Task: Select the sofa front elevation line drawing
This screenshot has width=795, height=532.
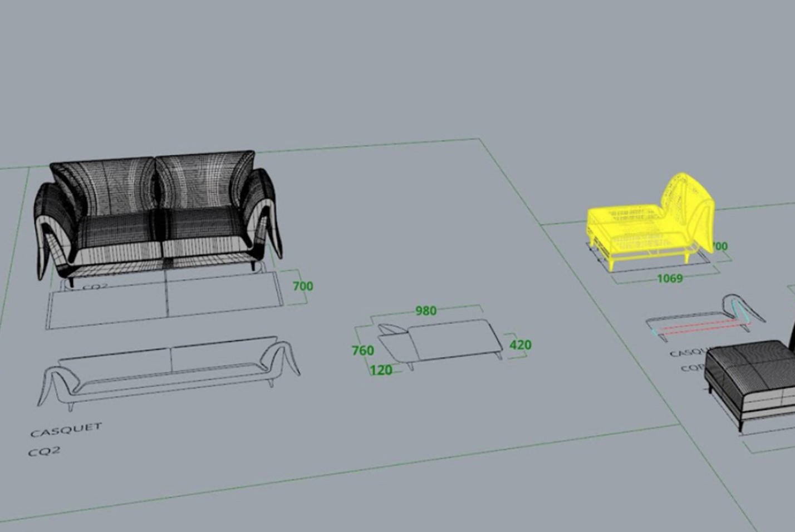Action: [x=168, y=370]
